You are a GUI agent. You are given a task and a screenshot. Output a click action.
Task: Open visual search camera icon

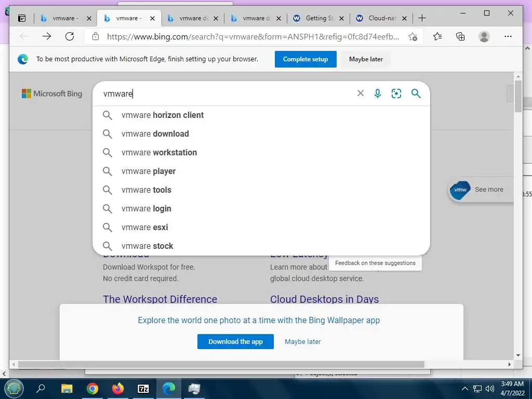(396, 94)
